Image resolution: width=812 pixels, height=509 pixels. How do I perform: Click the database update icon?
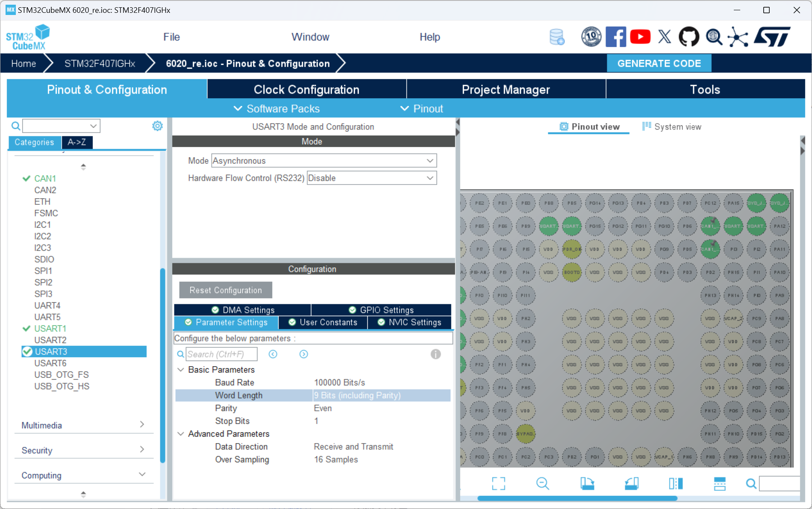pyautogui.click(x=557, y=37)
